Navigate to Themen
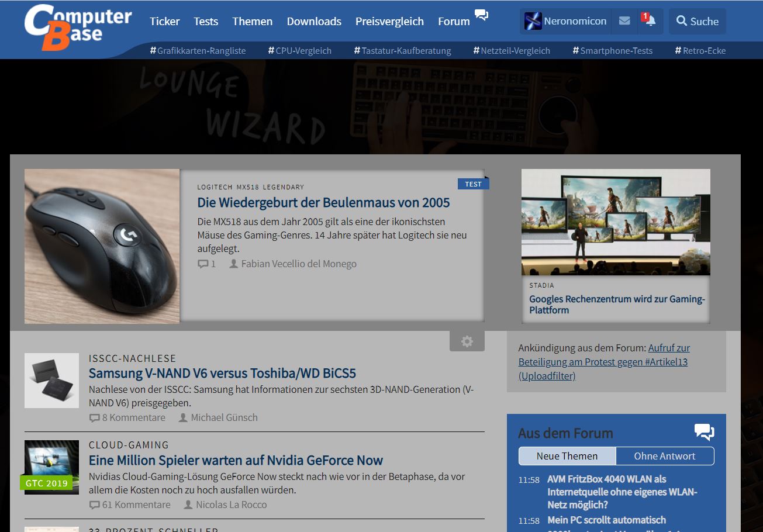 click(253, 22)
